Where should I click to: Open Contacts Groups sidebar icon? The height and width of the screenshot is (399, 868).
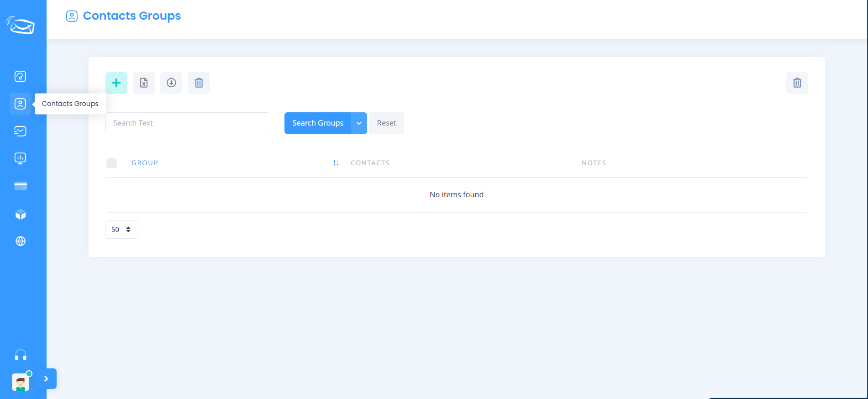point(21,104)
